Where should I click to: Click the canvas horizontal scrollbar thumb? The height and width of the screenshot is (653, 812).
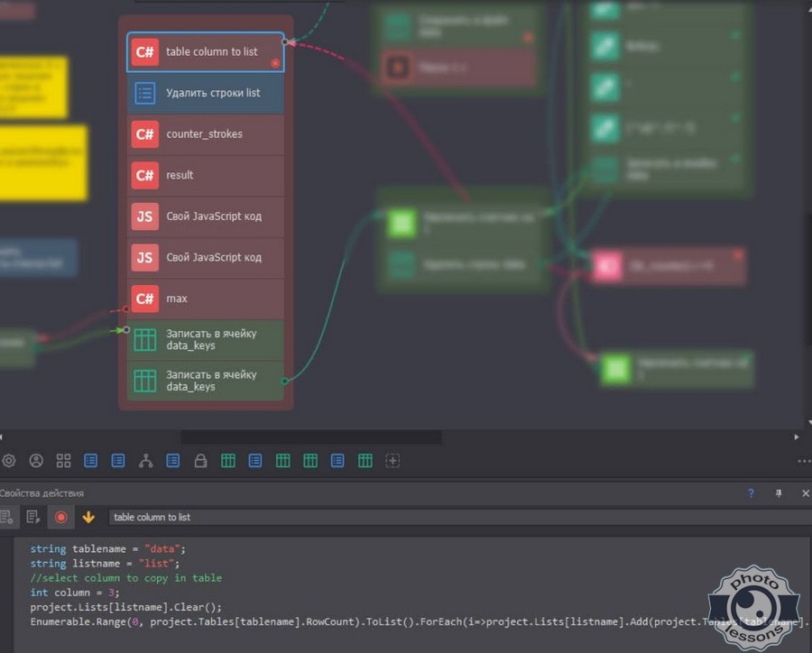coord(311,437)
